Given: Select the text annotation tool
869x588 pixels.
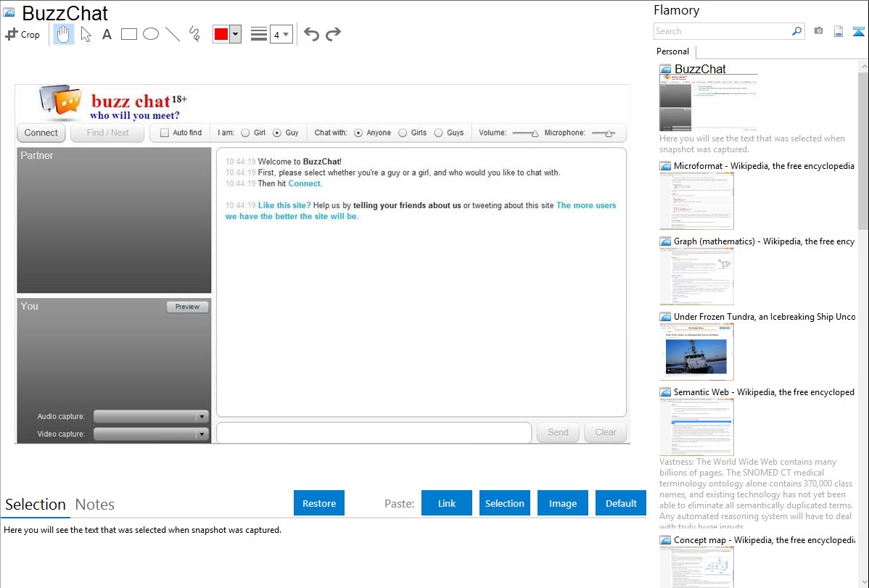Looking at the screenshot, I should [107, 34].
